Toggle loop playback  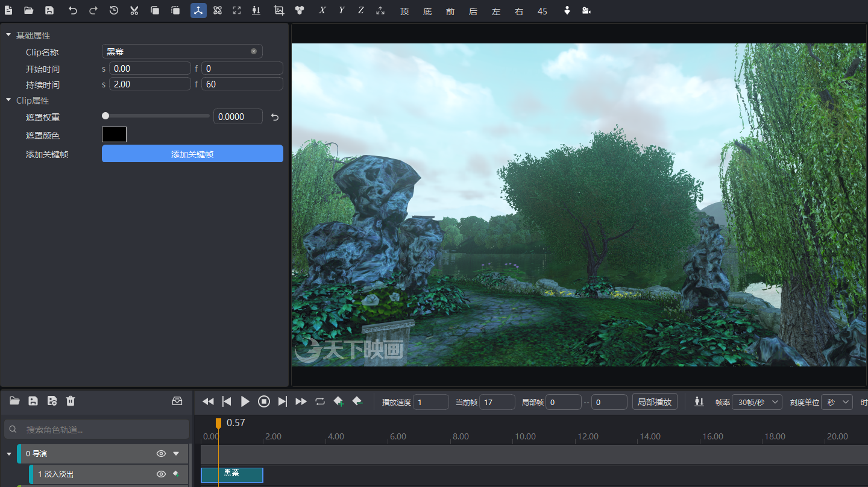320,401
